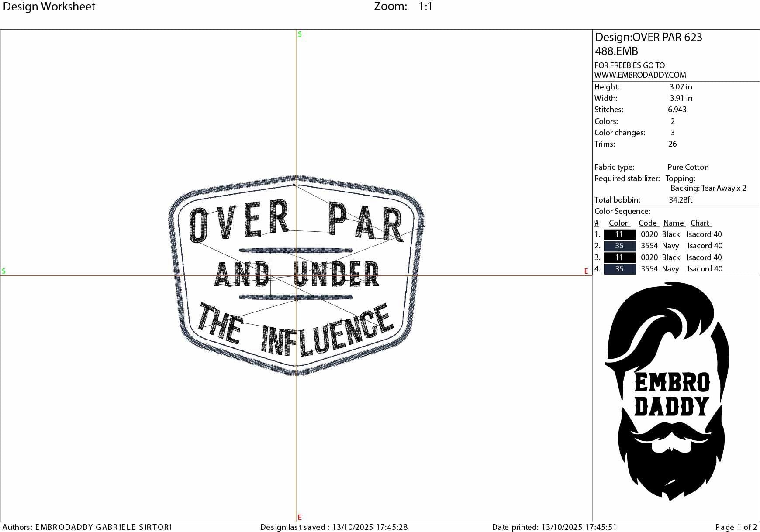Click the Isacord 40 chart entry in row 1
The height and width of the screenshot is (532, 760).
click(705, 234)
